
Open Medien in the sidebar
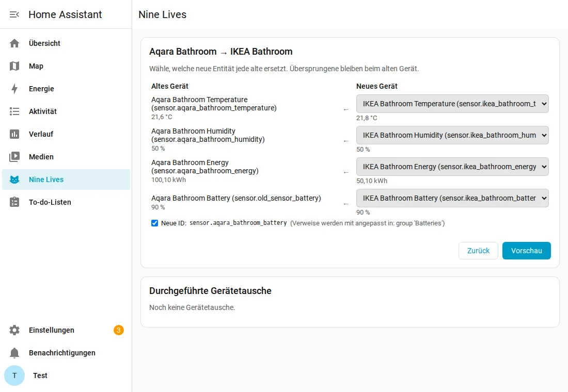[x=66, y=157]
